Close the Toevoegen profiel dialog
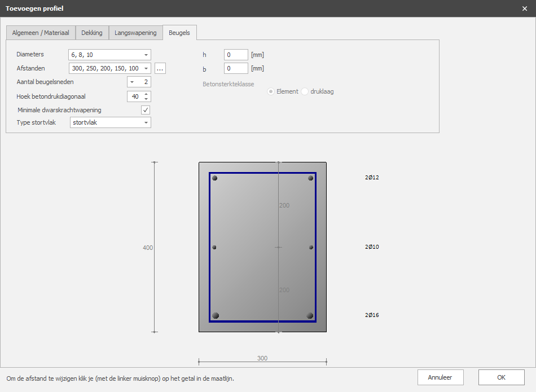This screenshot has width=536, height=392. click(525, 8)
